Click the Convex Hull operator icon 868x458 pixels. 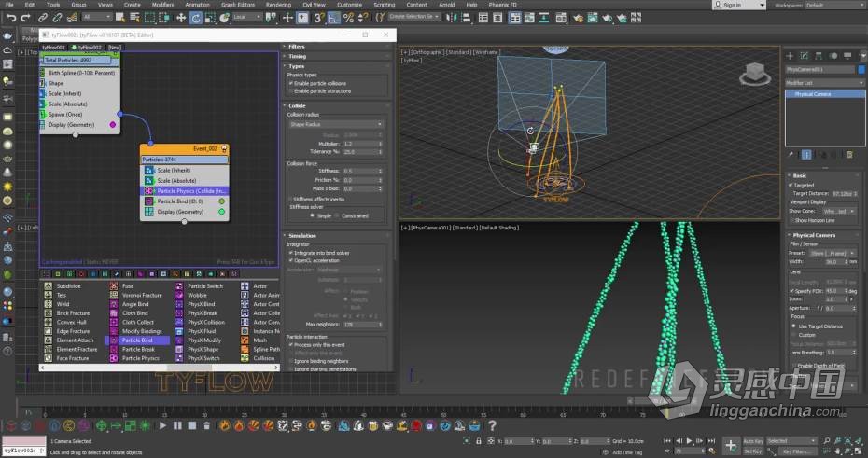[x=49, y=322]
